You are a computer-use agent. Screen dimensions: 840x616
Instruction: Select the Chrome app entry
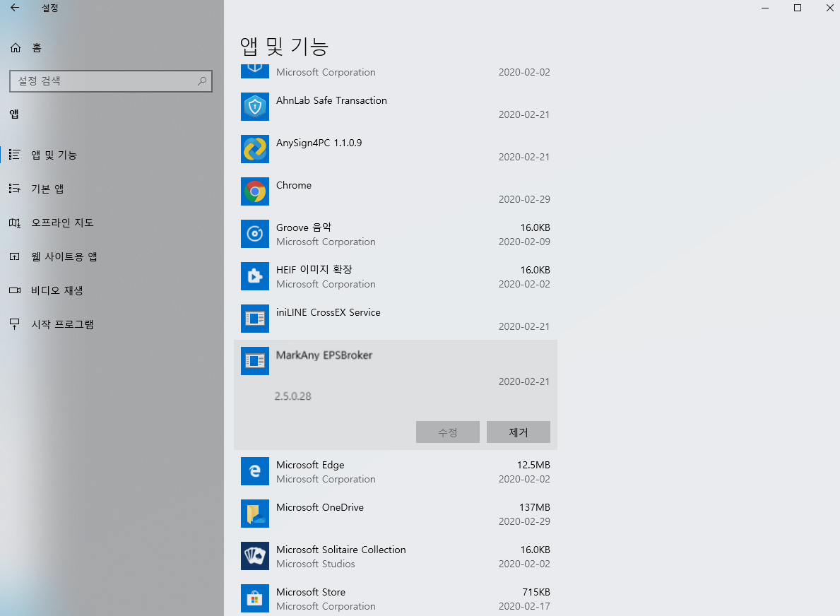(396, 191)
